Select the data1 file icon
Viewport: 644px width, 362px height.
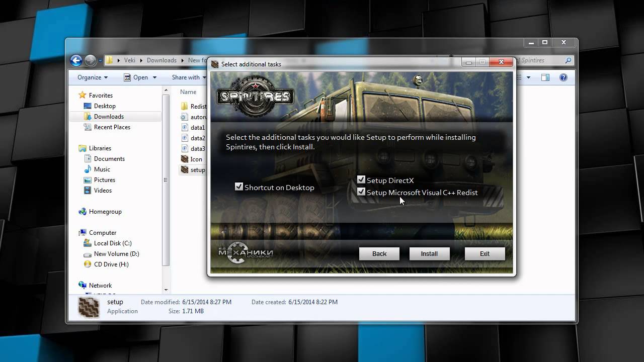(x=185, y=128)
